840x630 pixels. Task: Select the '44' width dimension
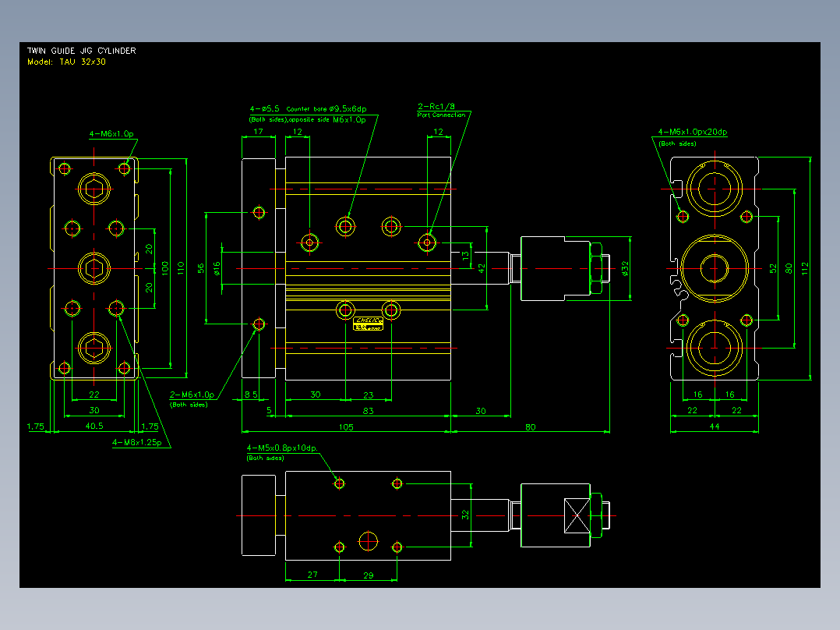715,426
